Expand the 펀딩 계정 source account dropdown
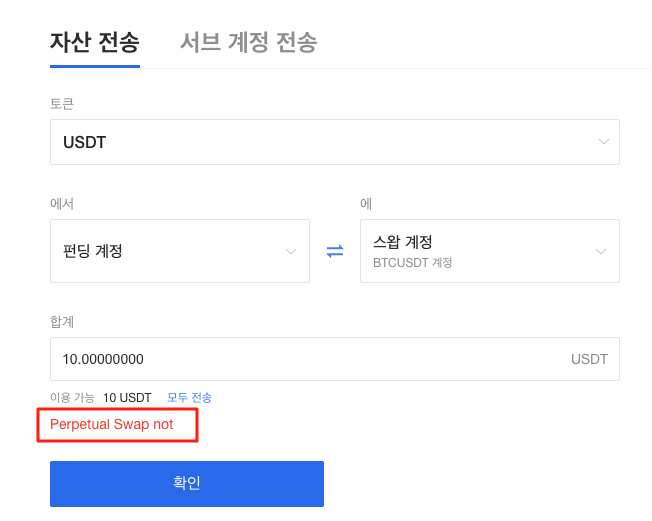Image resolution: width=652 pixels, height=521 pixels. (180, 251)
